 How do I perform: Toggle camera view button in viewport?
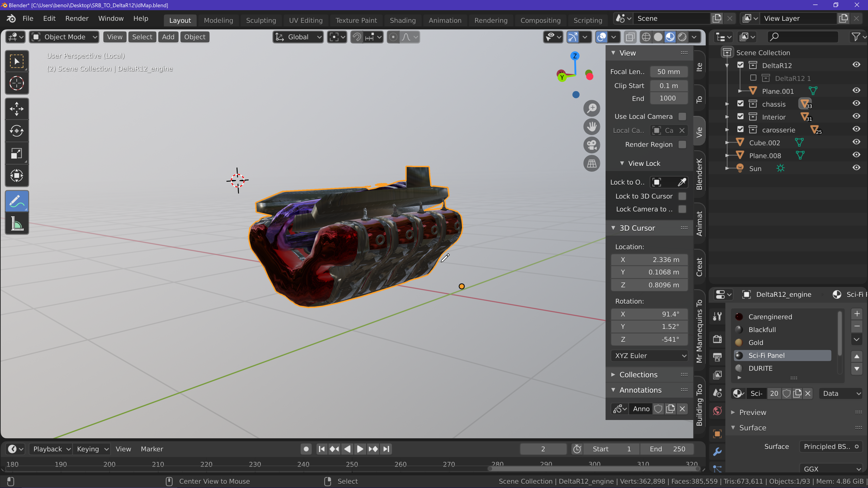[x=592, y=145]
